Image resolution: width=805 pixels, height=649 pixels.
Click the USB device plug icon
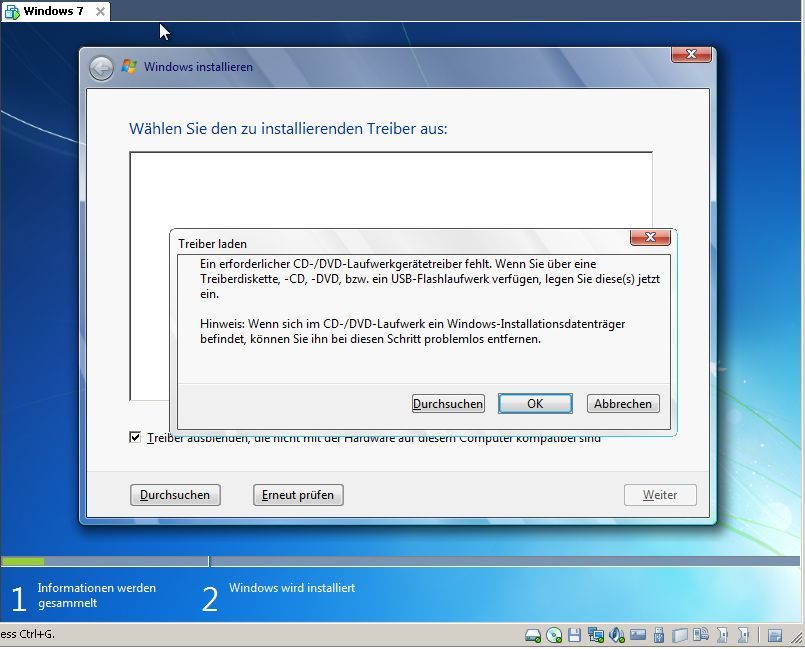[x=659, y=635]
